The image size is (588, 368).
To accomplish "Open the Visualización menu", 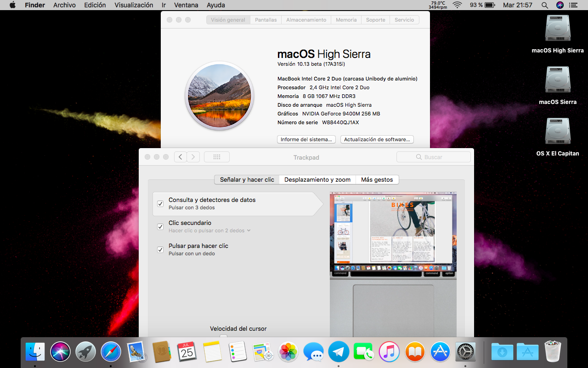I will 134,5.
